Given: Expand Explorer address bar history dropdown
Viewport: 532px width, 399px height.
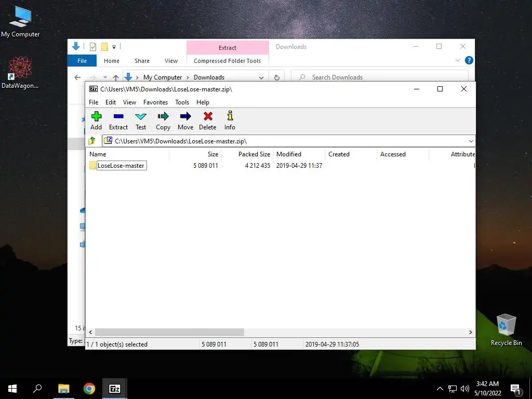Looking at the screenshot, I should 261,78.
